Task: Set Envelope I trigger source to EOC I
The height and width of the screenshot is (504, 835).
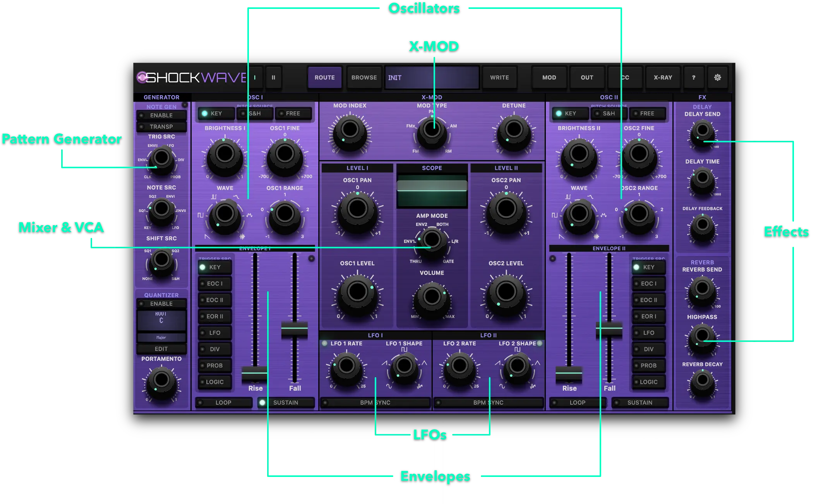Action: click(x=215, y=284)
